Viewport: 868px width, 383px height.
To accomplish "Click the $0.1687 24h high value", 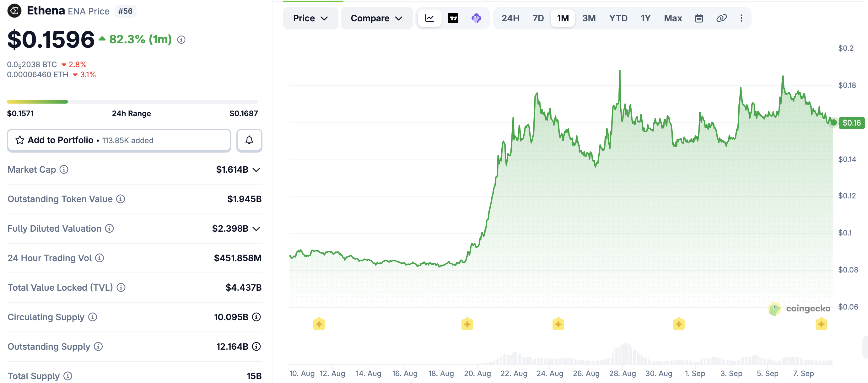I will click(x=244, y=114).
